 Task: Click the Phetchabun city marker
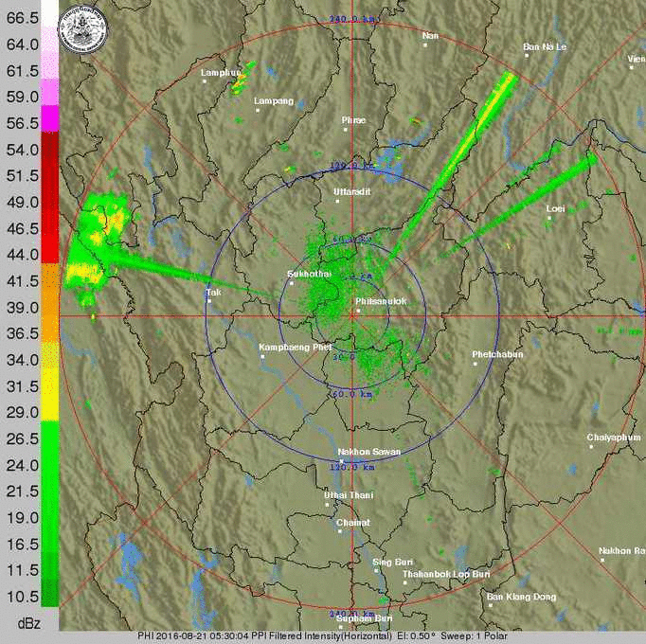(476, 364)
